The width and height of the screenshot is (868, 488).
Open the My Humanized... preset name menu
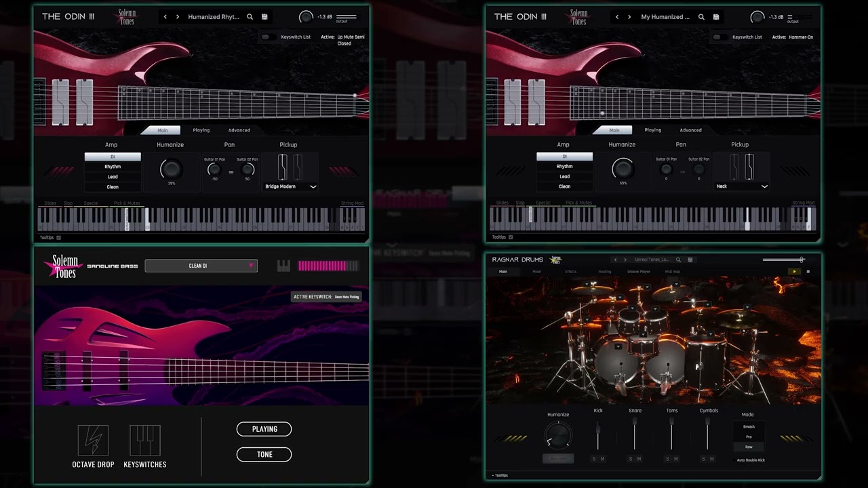point(665,17)
